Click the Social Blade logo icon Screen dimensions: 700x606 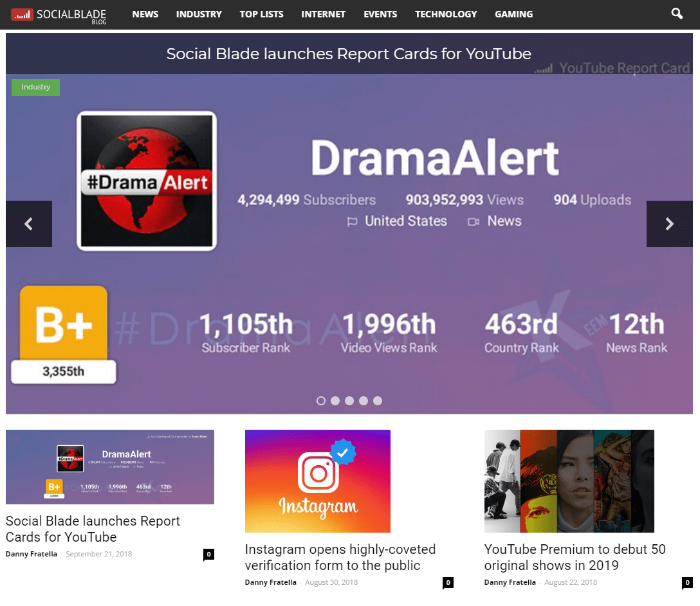21,14
